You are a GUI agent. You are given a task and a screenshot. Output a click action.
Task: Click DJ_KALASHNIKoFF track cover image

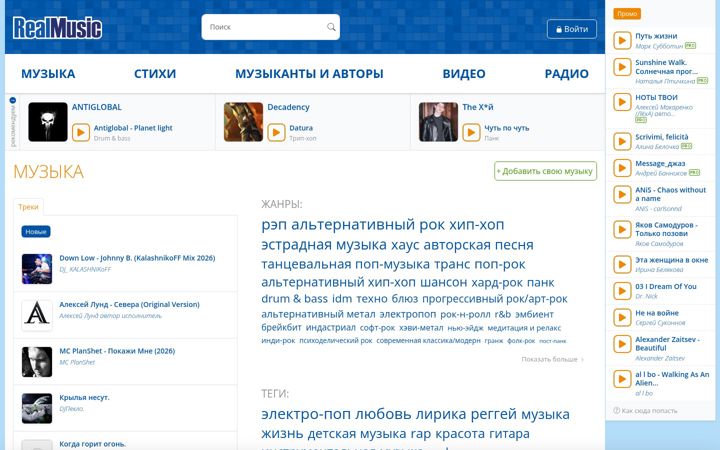coord(37,269)
